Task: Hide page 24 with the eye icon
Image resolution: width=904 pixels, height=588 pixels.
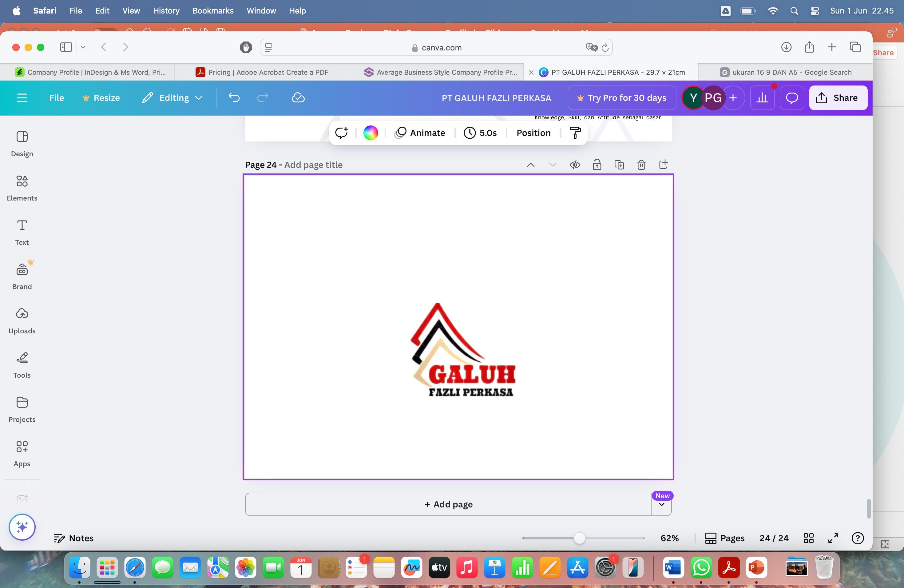Action: pyautogui.click(x=575, y=165)
